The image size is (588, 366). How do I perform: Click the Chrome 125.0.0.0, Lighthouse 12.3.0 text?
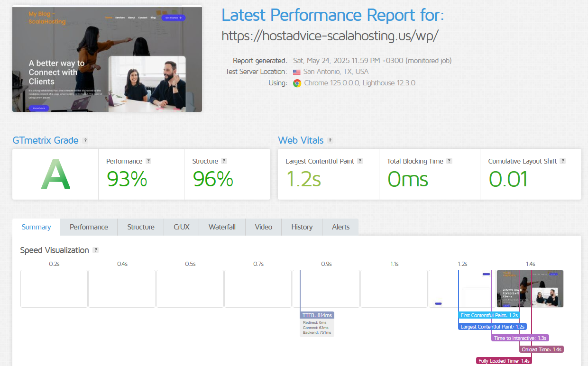click(359, 83)
